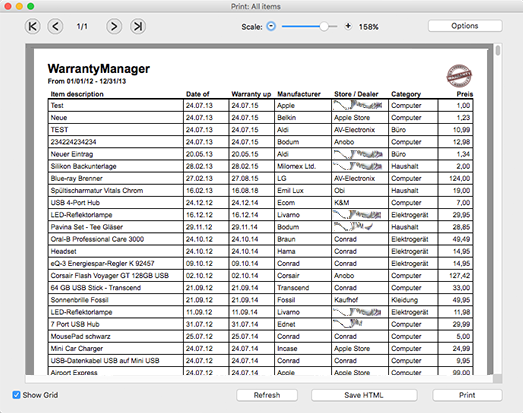Click the vertical scrollbar thumb

498,51
